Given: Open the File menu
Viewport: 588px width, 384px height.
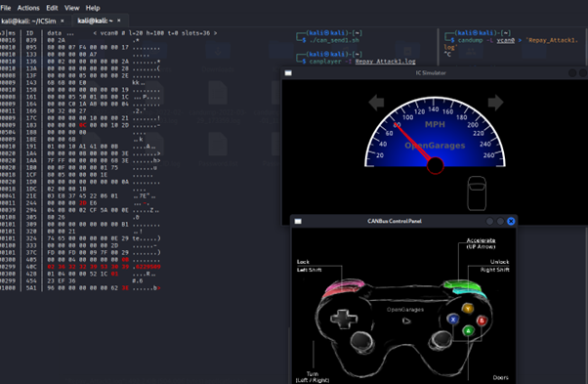Looking at the screenshot, I should pos(6,8).
